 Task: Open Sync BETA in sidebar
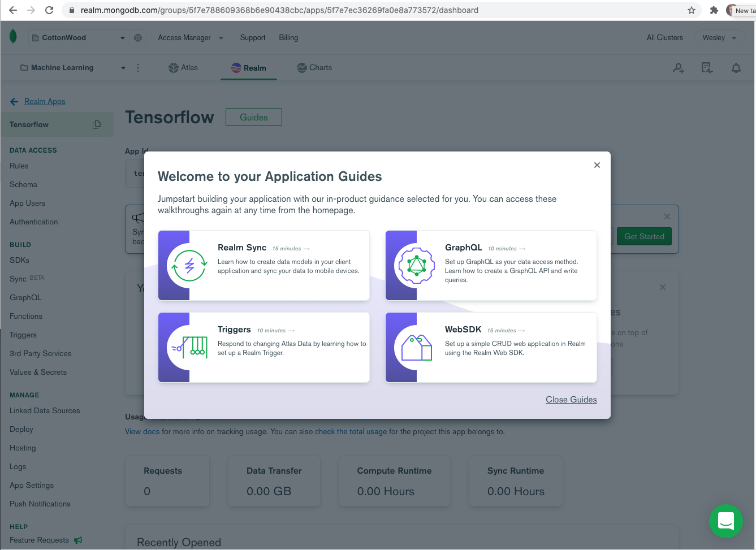click(x=27, y=279)
